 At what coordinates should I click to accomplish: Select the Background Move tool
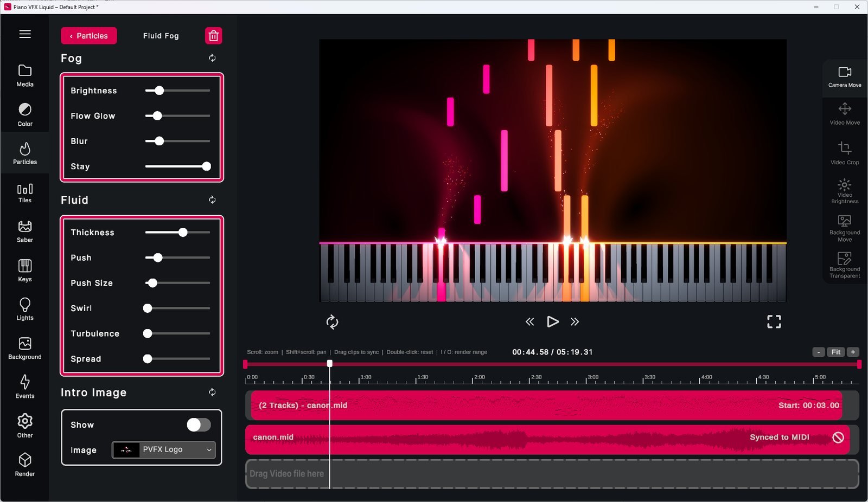pyautogui.click(x=845, y=228)
